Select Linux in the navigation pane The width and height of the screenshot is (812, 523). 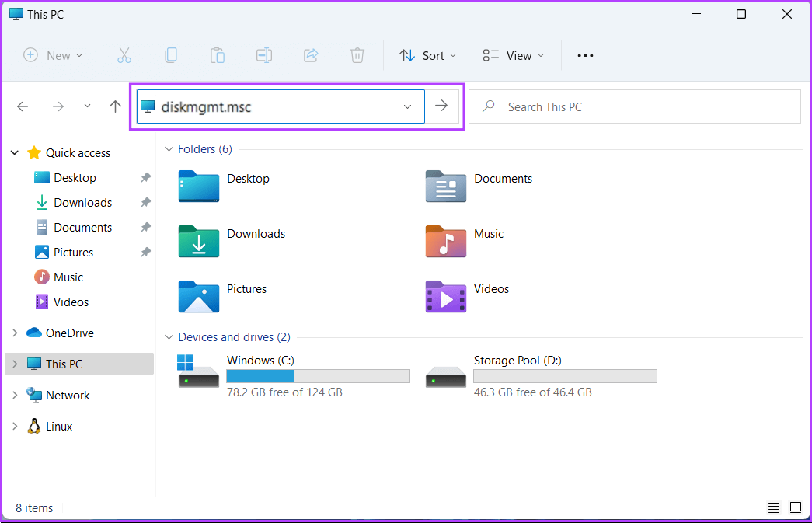click(x=58, y=426)
